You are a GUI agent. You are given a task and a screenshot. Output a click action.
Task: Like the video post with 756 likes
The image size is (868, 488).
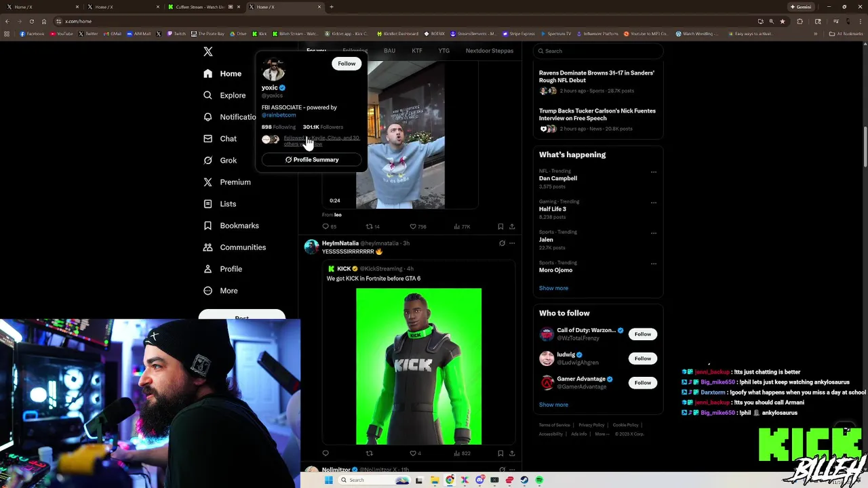(418, 226)
